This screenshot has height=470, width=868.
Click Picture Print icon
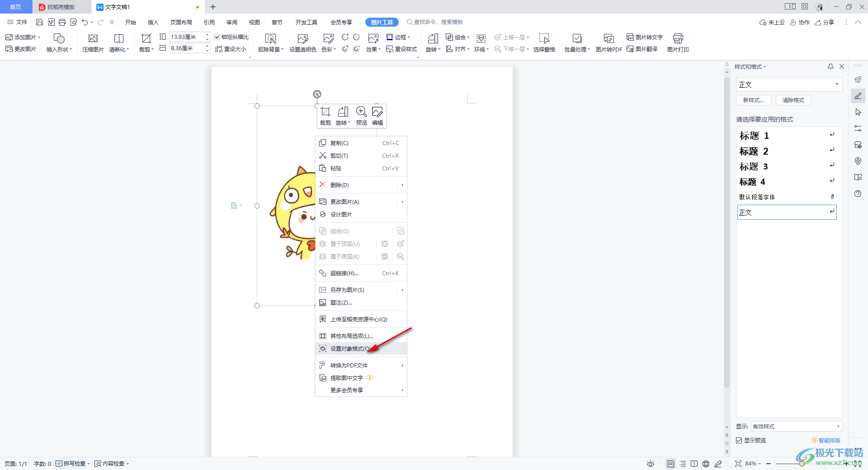click(x=678, y=39)
